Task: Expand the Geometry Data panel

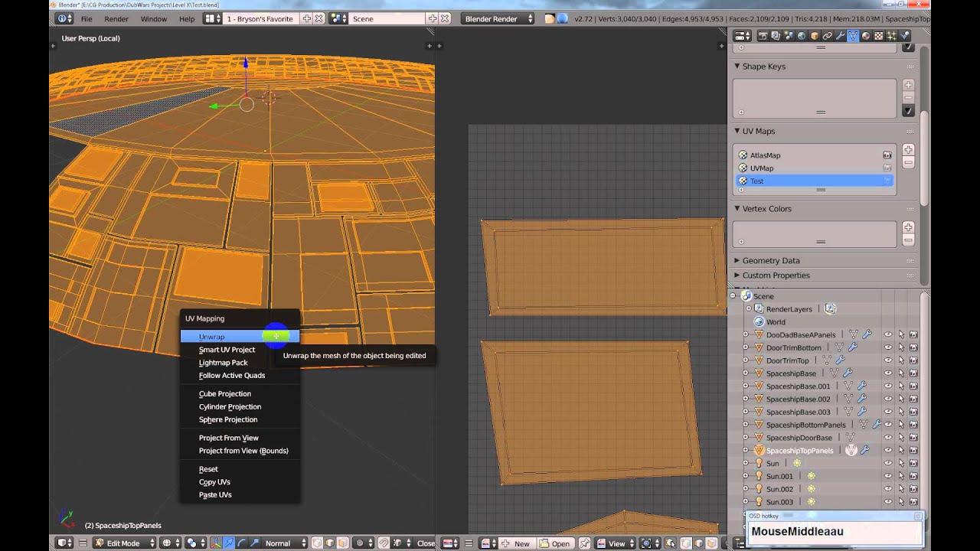Action: [737, 261]
